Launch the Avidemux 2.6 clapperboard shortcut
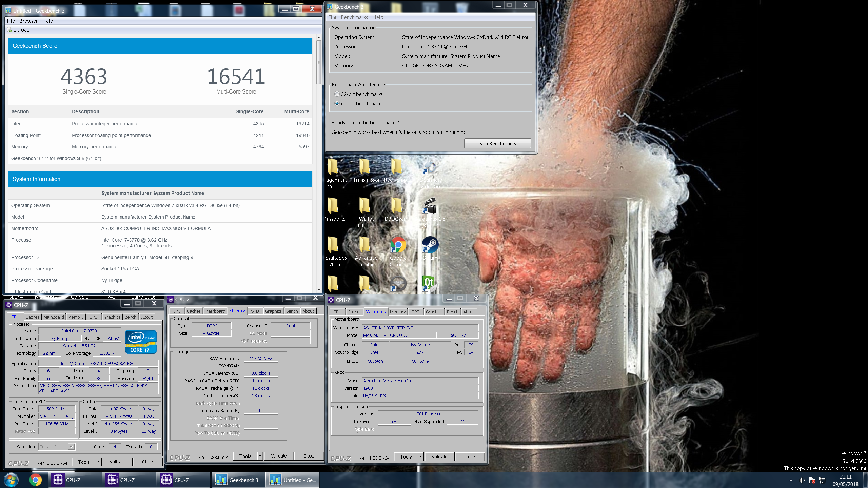 430,213
